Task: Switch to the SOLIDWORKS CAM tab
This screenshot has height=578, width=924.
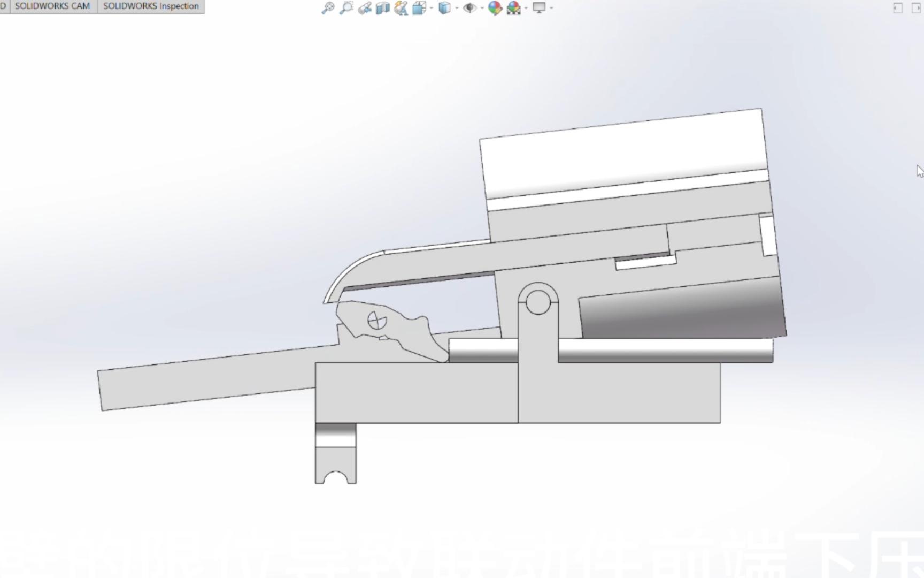Action: coord(52,6)
